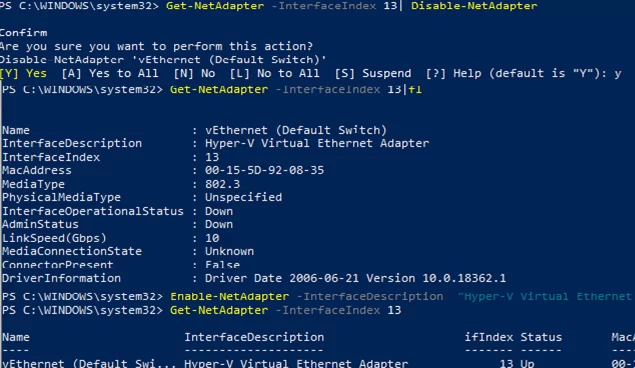
Task: Click the Enable-NetAdapter command
Action: 230,296
